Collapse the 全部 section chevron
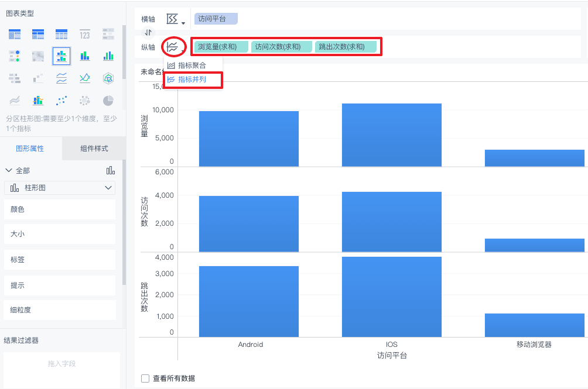Screen dimensions: 588x389 tap(9, 170)
